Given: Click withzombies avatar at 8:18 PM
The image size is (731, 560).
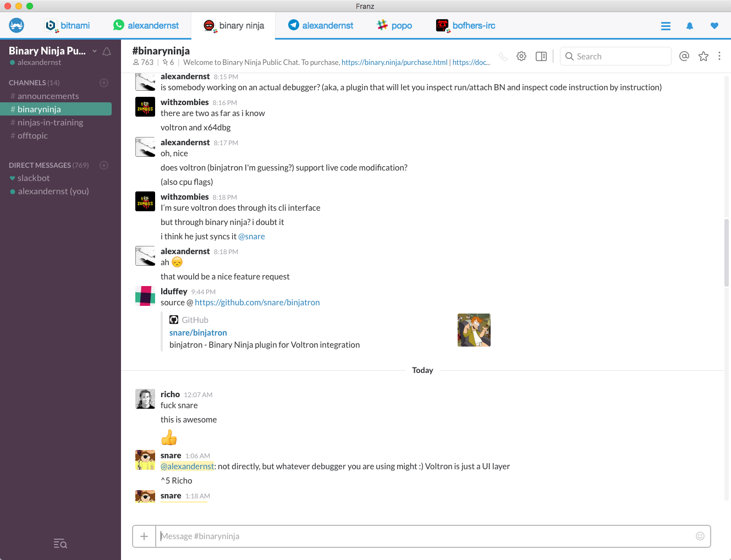Looking at the screenshot, I should tap(145, 201).
